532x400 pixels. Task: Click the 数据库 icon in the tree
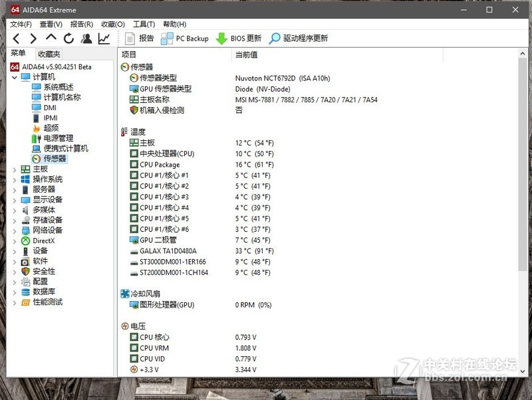coord(25,292)
